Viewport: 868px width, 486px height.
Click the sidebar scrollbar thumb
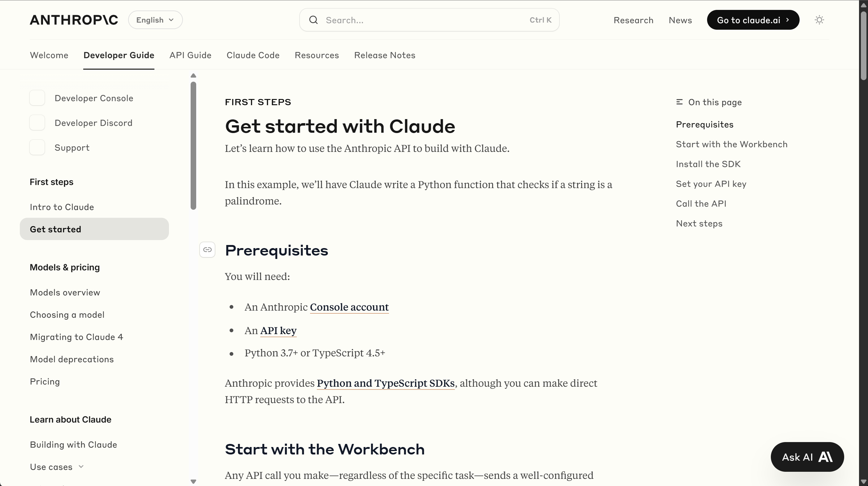(x=193, y=145)
